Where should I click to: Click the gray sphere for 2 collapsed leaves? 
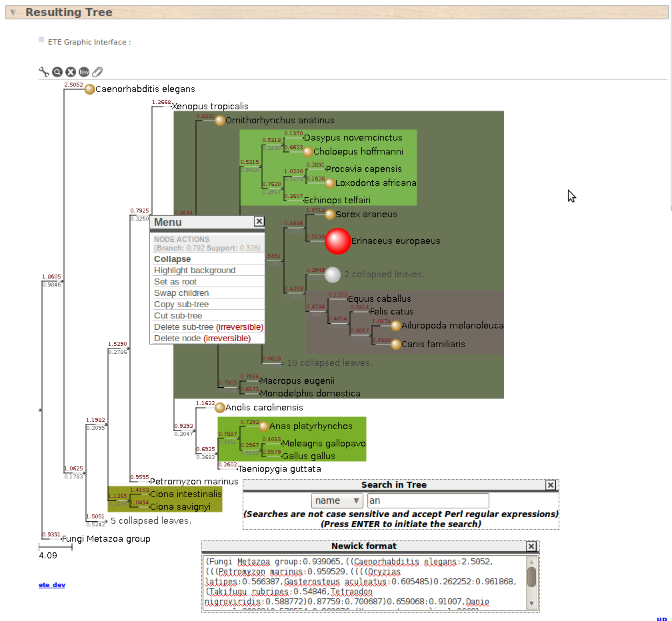coord(333,275)
